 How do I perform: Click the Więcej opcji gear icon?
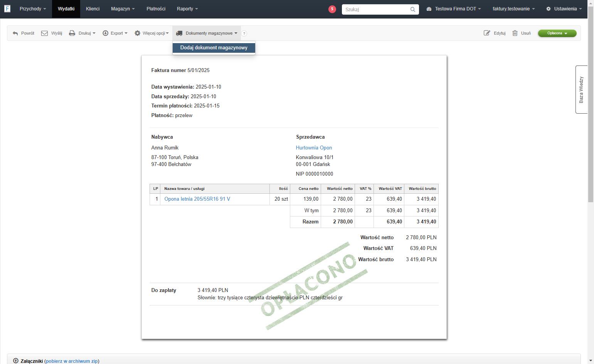[x=137, y=33]
